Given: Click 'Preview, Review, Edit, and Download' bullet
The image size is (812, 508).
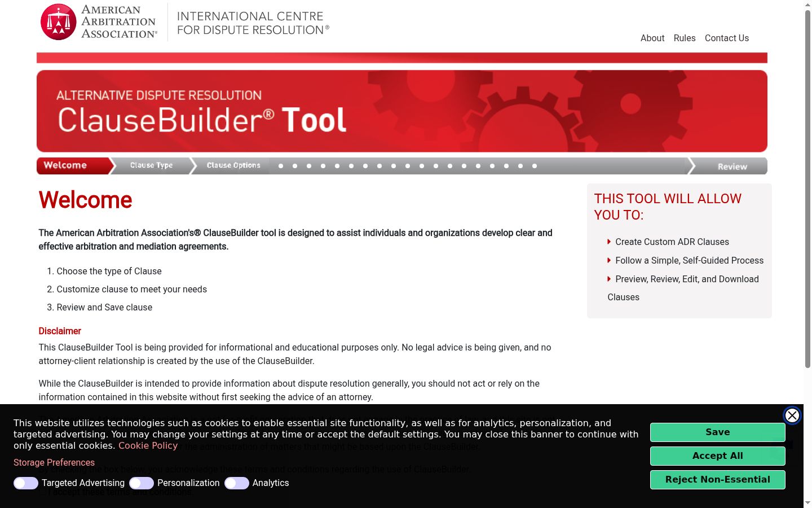Looking at the screenshot, I should point(687,279).
